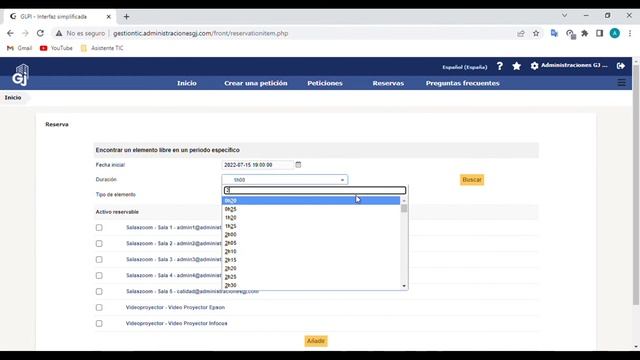This screenshot has height=360, width=640.
Task: Check the Salaszoom Sala 3 checkbox
Action: coord(99,260)
